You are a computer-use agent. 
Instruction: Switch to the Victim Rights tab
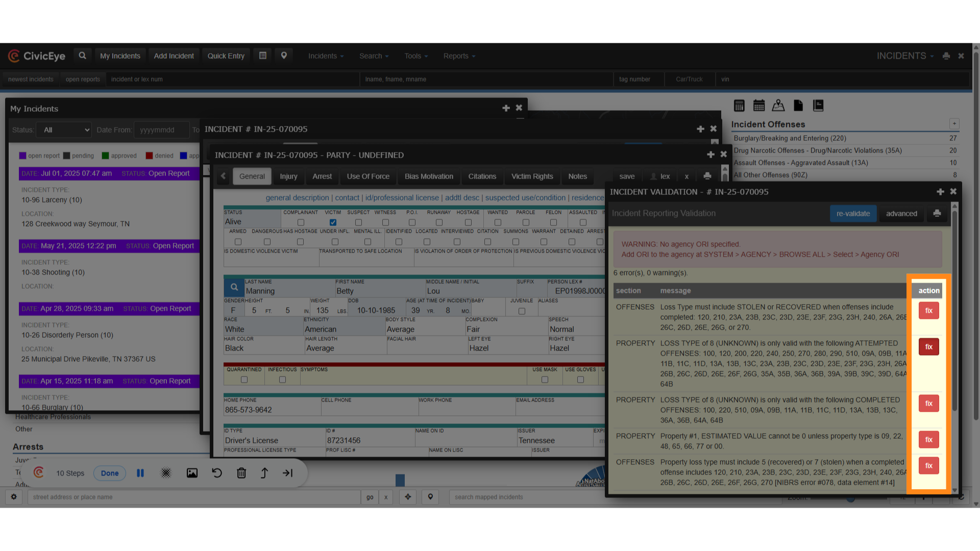[x=532, y=176]
